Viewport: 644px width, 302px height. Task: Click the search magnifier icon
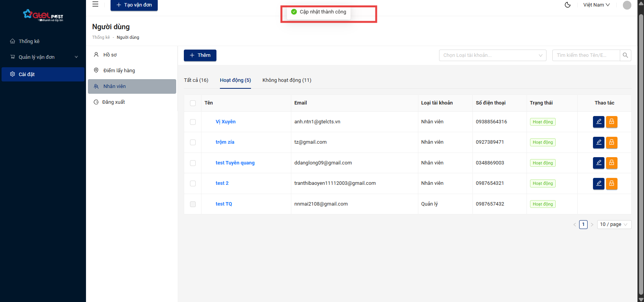tap(625, 55)
